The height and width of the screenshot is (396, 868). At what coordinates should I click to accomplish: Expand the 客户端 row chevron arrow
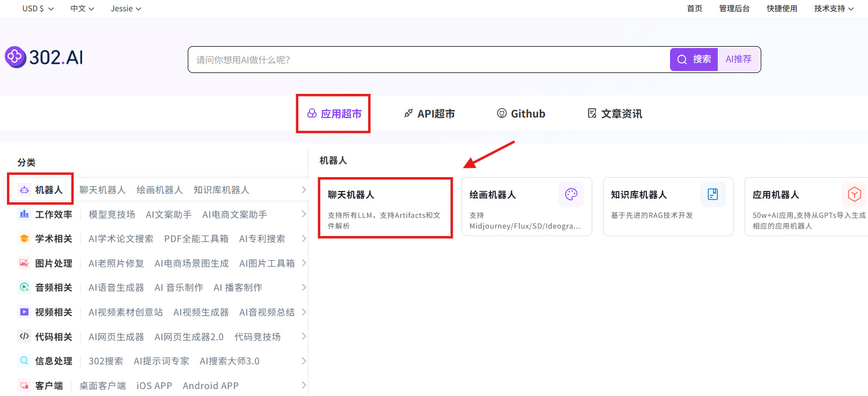point(304,385)
